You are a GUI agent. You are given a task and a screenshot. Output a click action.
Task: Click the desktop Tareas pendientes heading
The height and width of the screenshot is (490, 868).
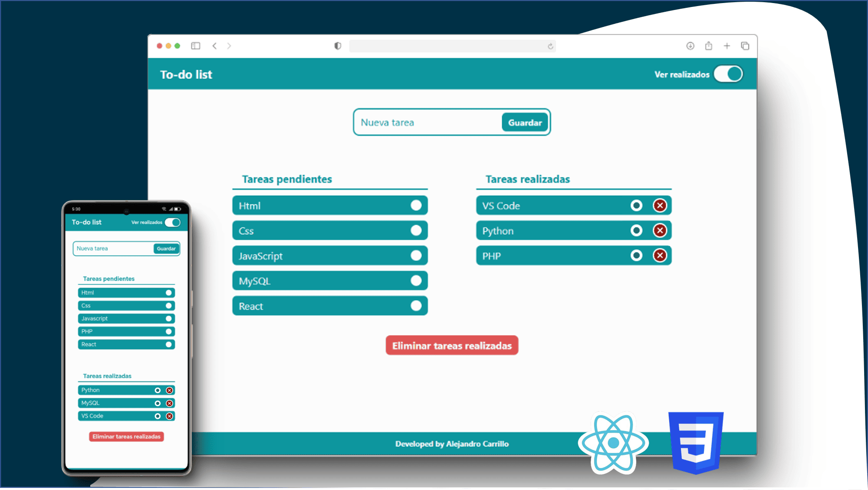pos(287,179)
